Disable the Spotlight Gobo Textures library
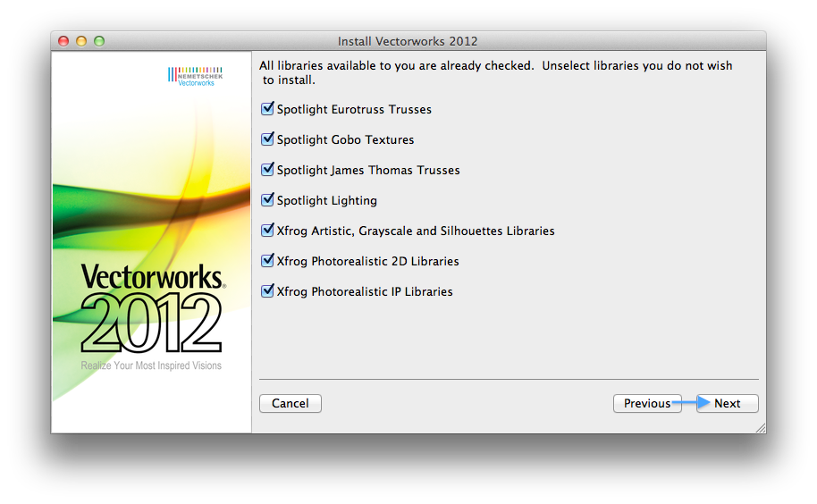The width and height of the screenshot is (817, 504). click(266, 139)
